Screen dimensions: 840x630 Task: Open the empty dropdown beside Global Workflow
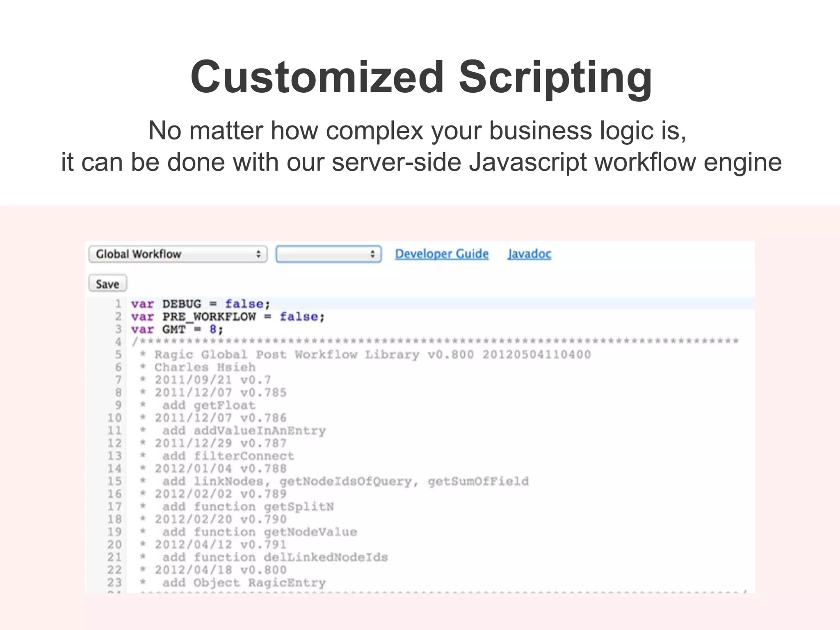pyautogui.click(x=329, y=254)
